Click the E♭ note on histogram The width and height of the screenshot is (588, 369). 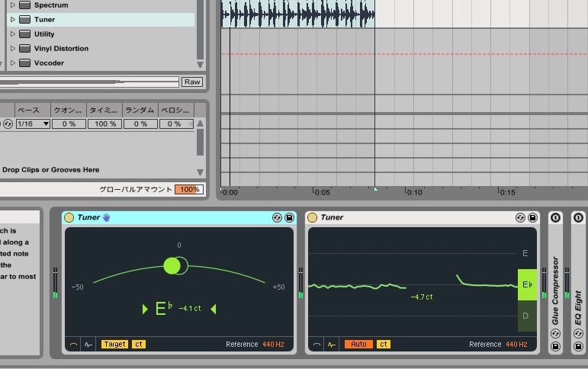pos(527,284)
